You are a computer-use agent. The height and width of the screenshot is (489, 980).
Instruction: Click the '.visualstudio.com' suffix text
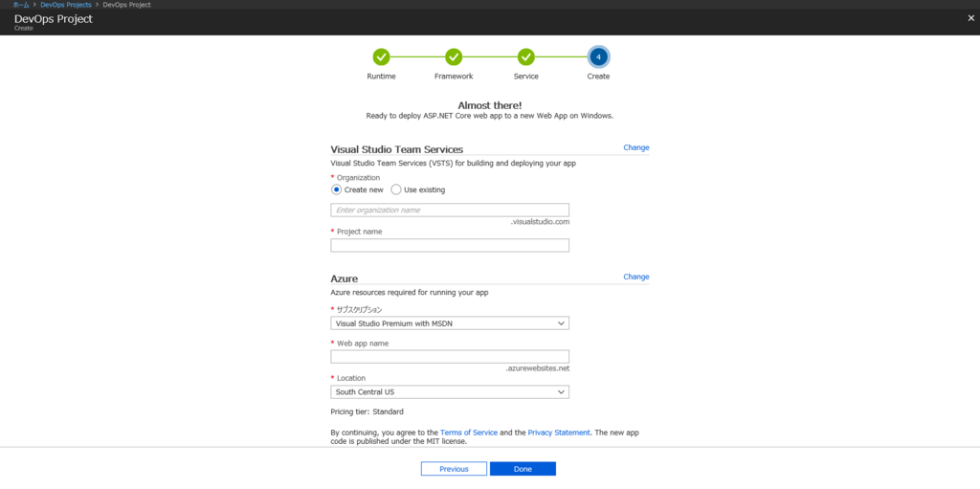coord(540,222)
